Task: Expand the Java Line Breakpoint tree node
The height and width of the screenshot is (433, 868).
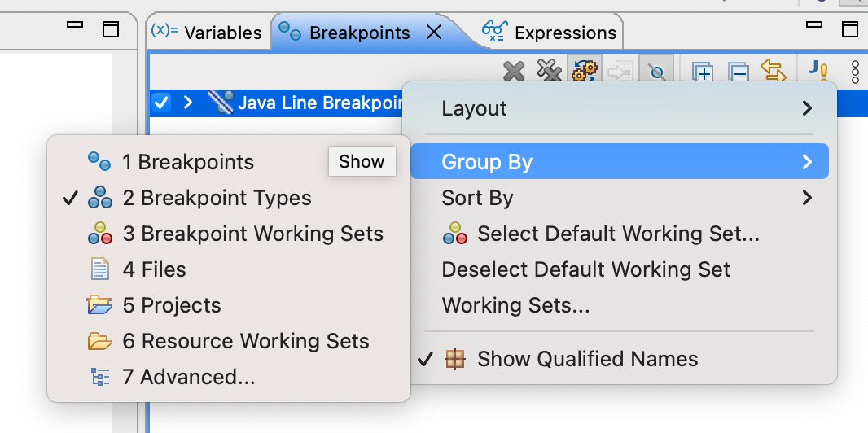Action: [188, 103]
